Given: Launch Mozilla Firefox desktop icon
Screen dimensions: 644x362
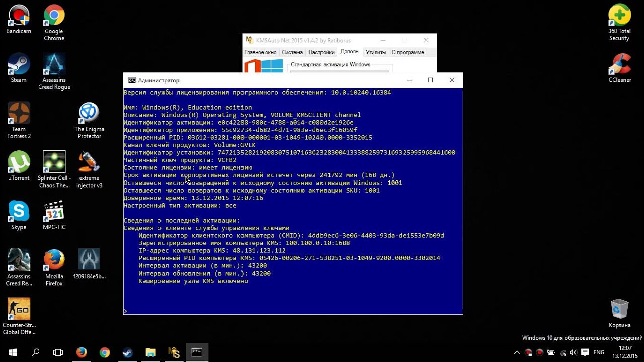Looking at the screenshot, I should 54,267.
